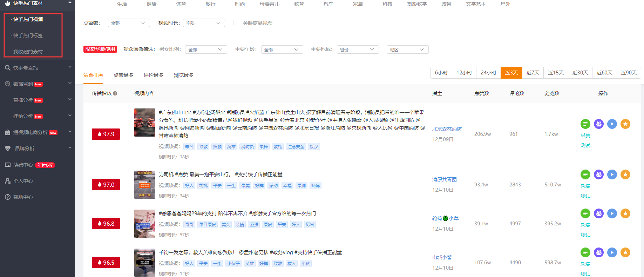This screenshot has height=277, width=644.
Task: Click the 数据监测 sidebar icon
Action: (x=7, y=84)
